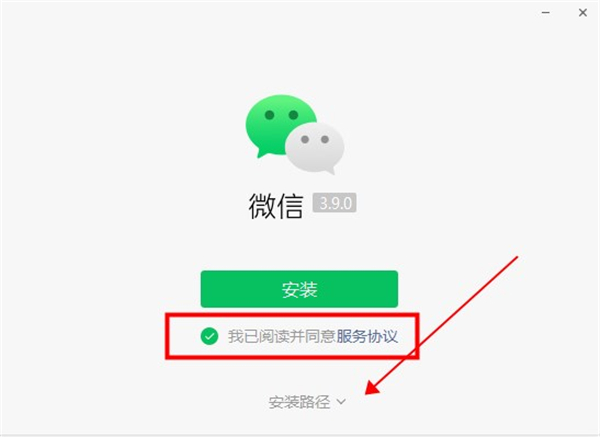This screenshot has height=437, width=600.
Task: Click the upper tail of red arrow line
Action: 513,261
